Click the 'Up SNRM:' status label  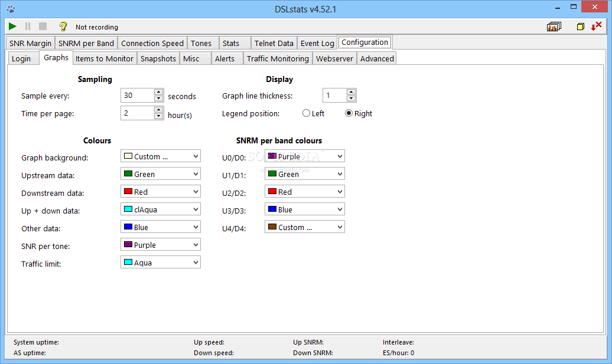[308, 342]
